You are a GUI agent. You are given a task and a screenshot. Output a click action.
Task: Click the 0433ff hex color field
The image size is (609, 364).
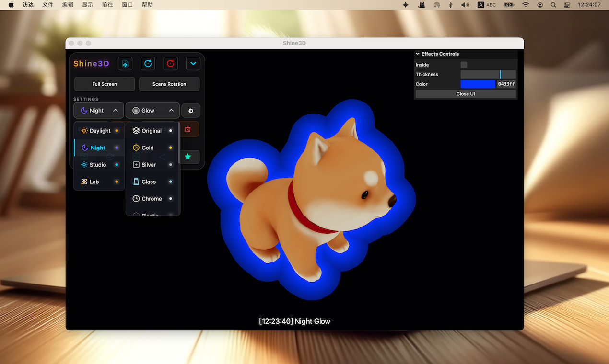click(506, 84)
